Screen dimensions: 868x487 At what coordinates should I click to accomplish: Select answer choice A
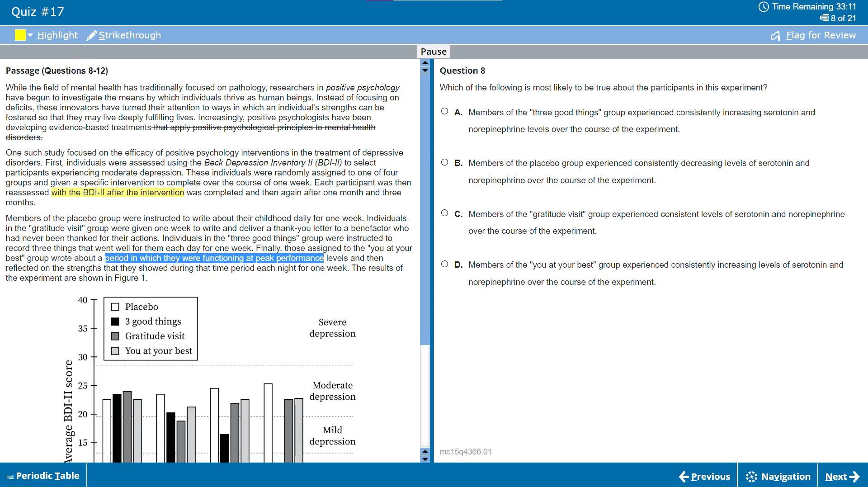pos(444,111)
